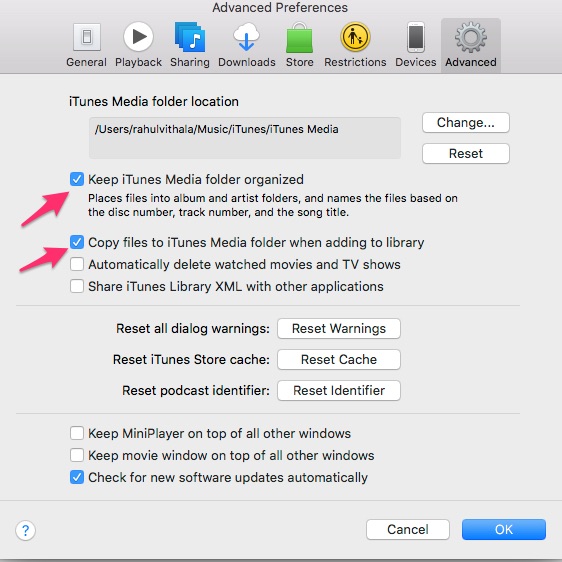Click the Reset Warnings button
This screenshot has height=562, width=562.
pyautogui.click(x=339, y=328)
